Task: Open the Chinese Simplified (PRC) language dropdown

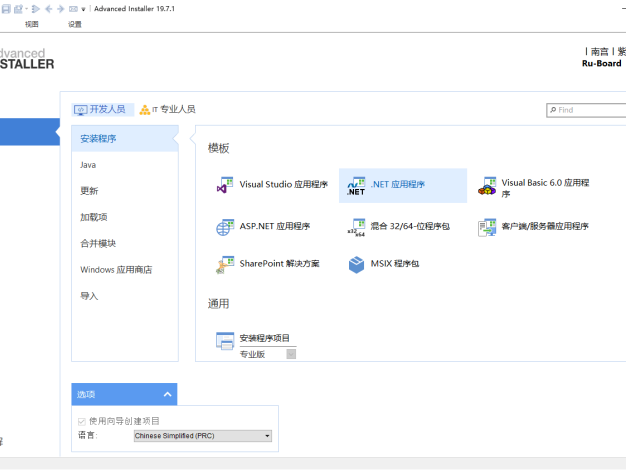Action: pyautogui.click(x=203, y=436)
